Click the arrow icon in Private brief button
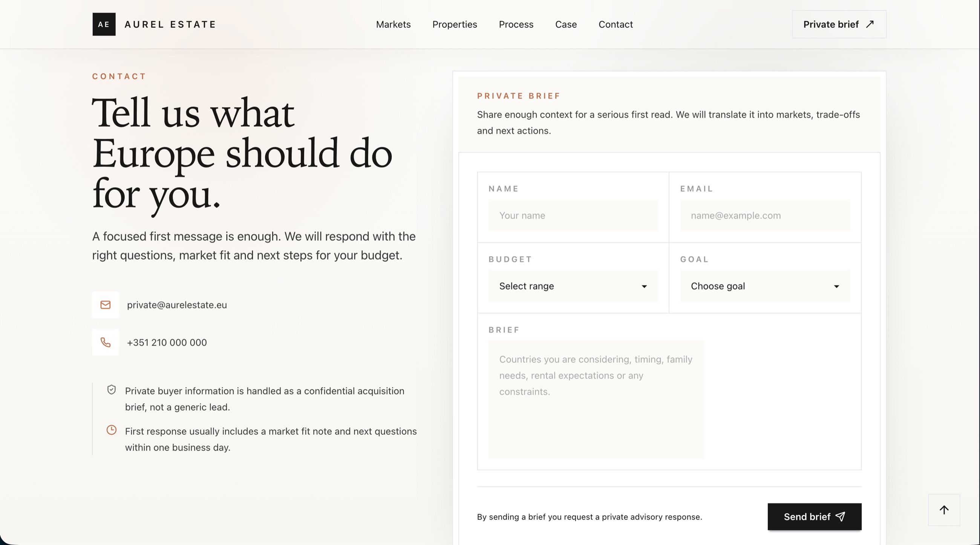980x545 pixels. pyautogui.click(x=870, y=24)
